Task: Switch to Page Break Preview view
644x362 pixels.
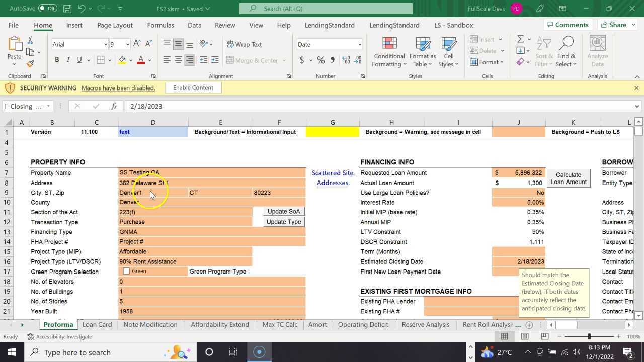Action: pyautogui.click(x=544, y=336)
